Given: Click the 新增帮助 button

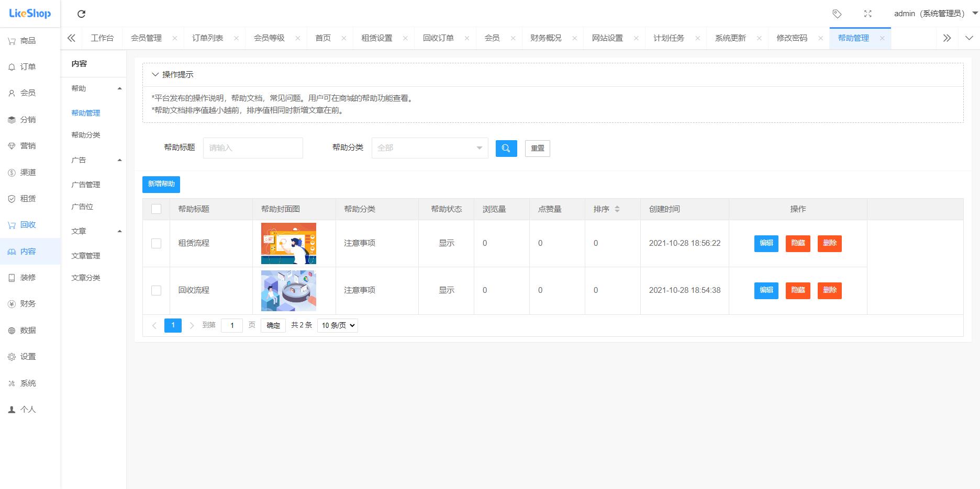Looking at the screenshot, I should [x=161, y=184].
